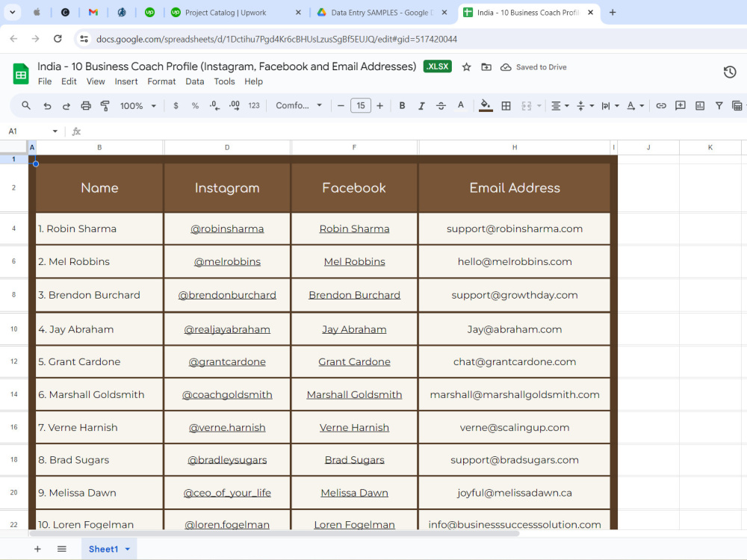Open the text color picker
The width and height of the screenshot is (747, 560).
461,106
